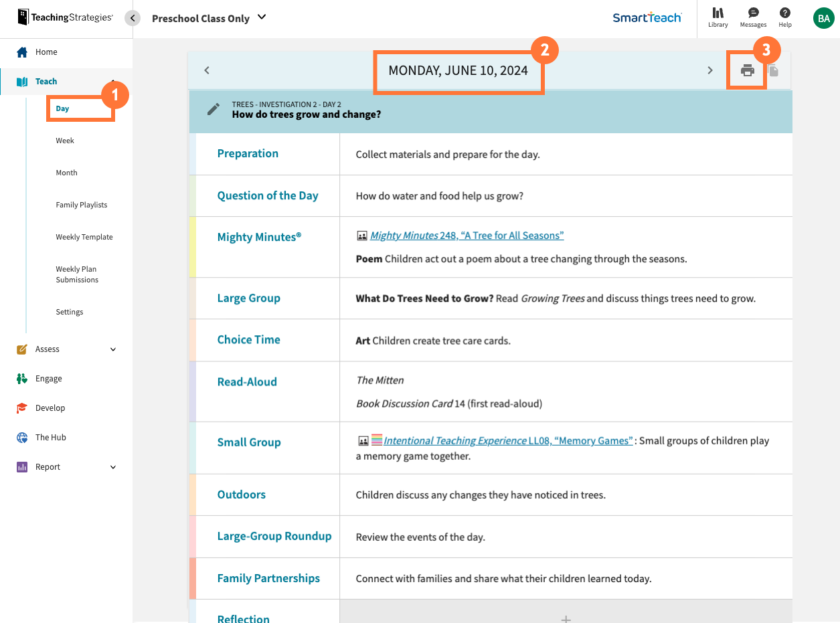Screen dimensions: 840x623
Task: Click the plus button in the Reflection row
Action: (566, 618)
